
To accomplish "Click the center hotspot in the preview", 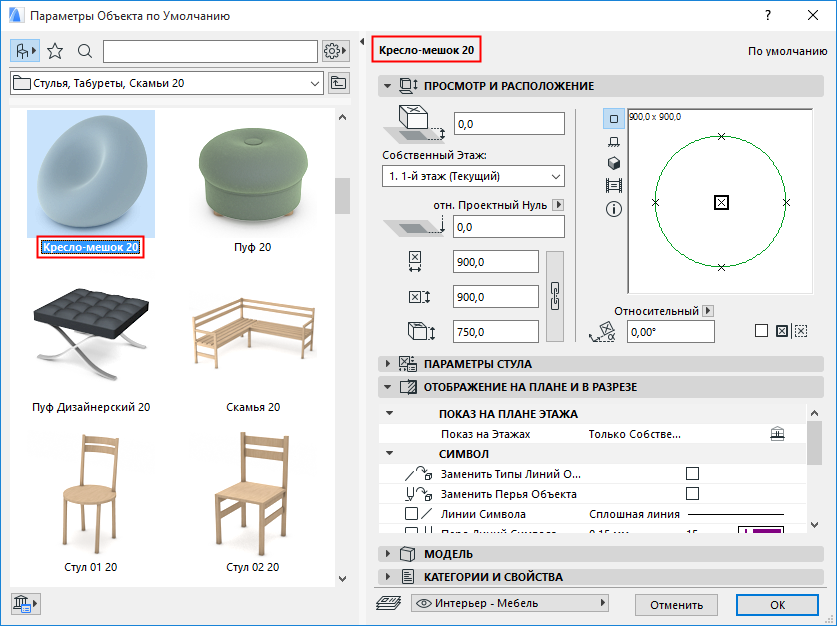I will [721, 203].
